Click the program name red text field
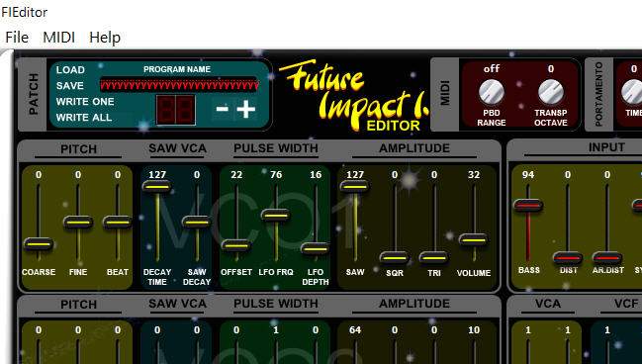This screenshot has height=364, width=642. pyautogui.click(x=179, y=85)
